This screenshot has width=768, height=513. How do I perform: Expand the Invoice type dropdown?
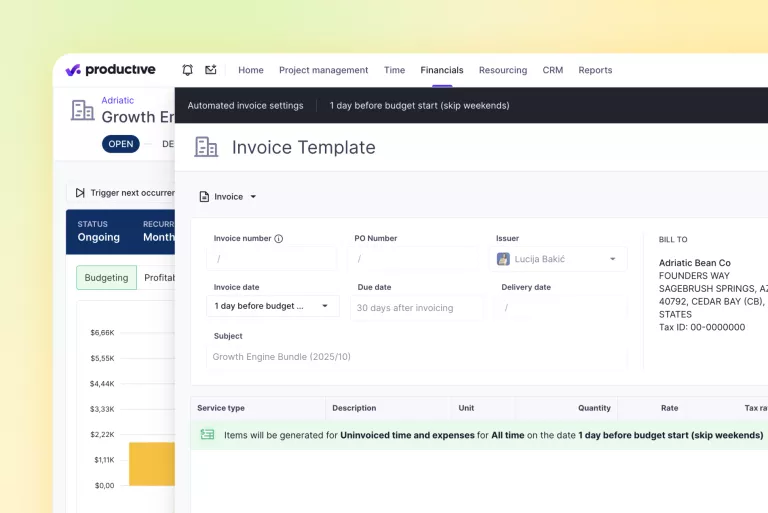coord(253,197)
